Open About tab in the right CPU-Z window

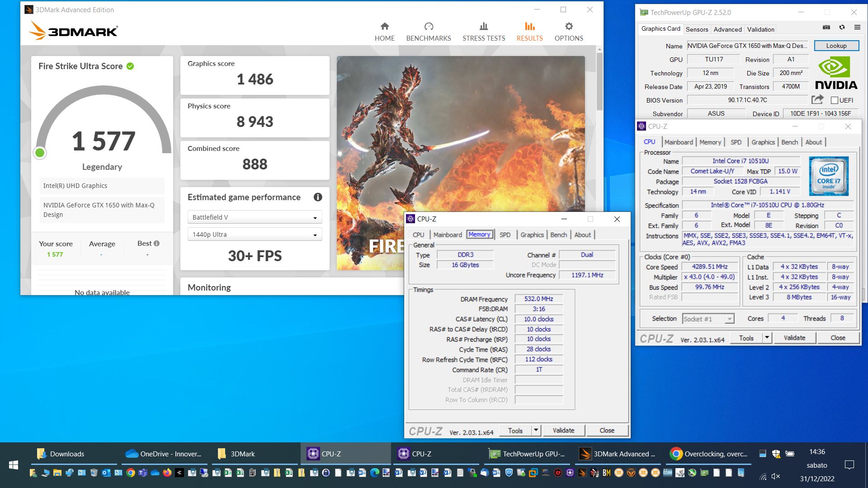click(x=813, y=142)
